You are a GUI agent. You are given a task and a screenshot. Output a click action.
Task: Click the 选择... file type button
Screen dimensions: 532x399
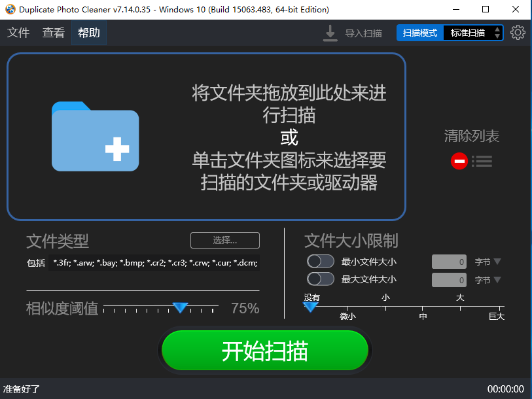[x=224, y=240]
